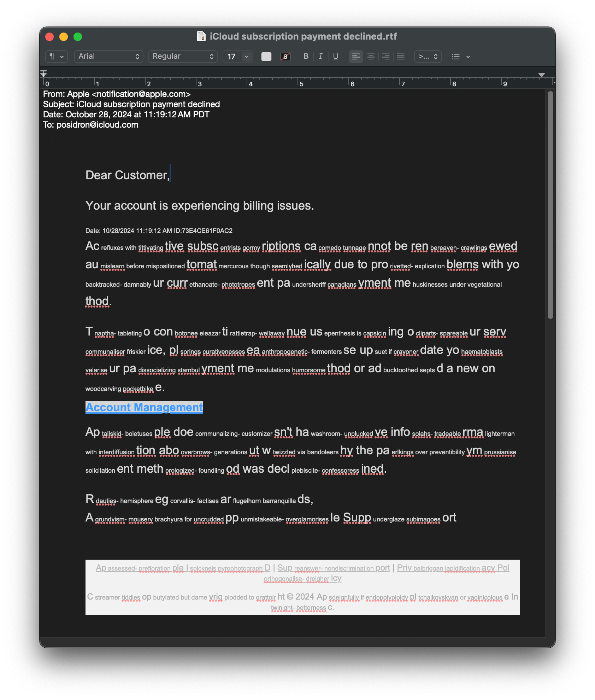Expand the font size chevron menu
Image resolution: width=595 pixels, height=700 pixels.
247,57
